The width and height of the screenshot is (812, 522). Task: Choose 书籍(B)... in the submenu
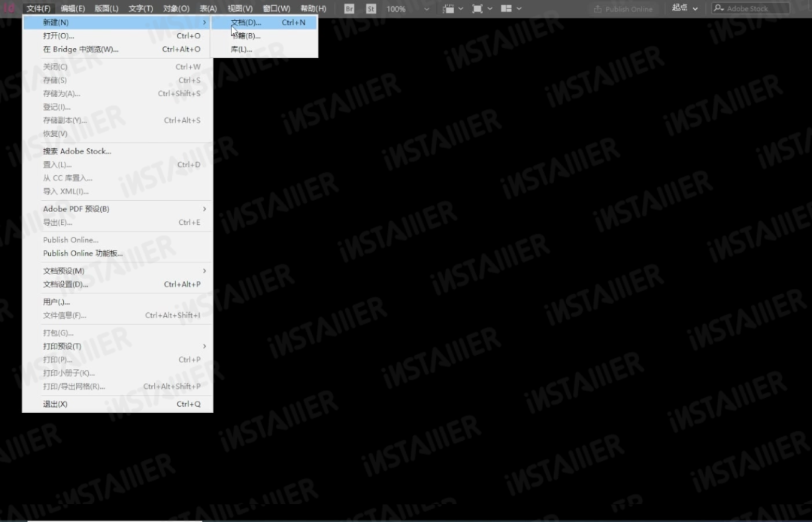pos(264,36)
